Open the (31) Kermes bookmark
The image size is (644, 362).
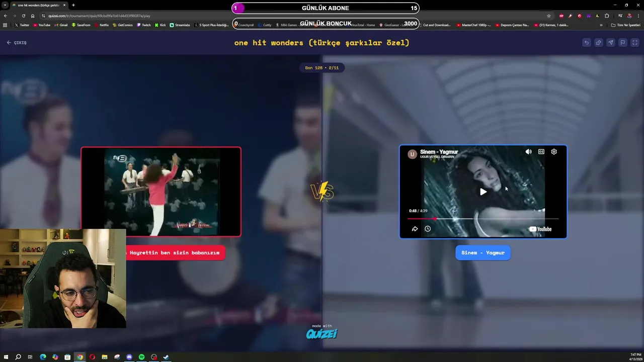tap(551, 25)
